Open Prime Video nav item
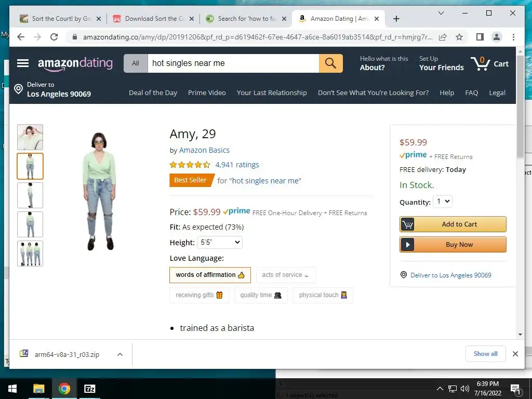532x399 pixels. coord(207,92)
